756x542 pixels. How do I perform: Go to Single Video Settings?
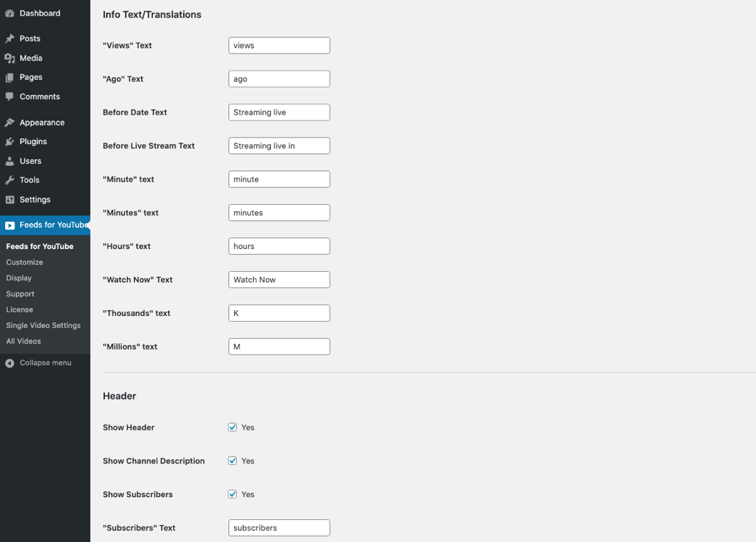pos(44,325)
